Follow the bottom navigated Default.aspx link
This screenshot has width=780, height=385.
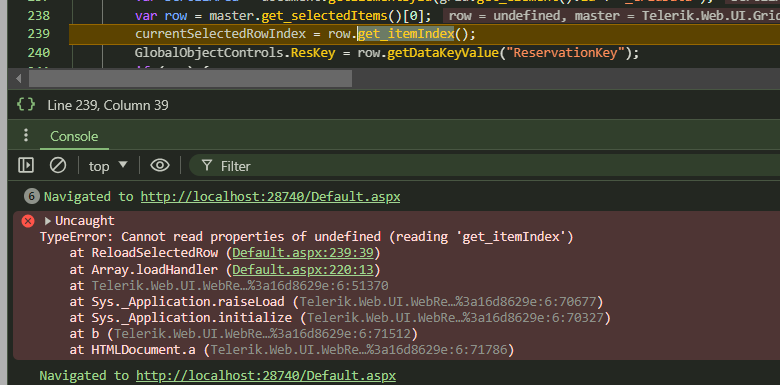(266, 376)
